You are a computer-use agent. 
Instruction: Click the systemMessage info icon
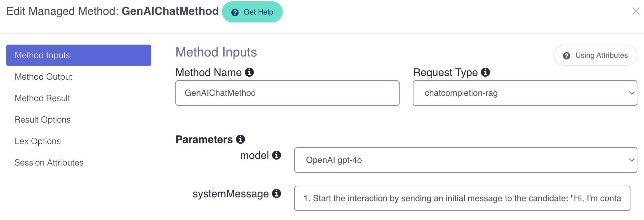[276, 194]
